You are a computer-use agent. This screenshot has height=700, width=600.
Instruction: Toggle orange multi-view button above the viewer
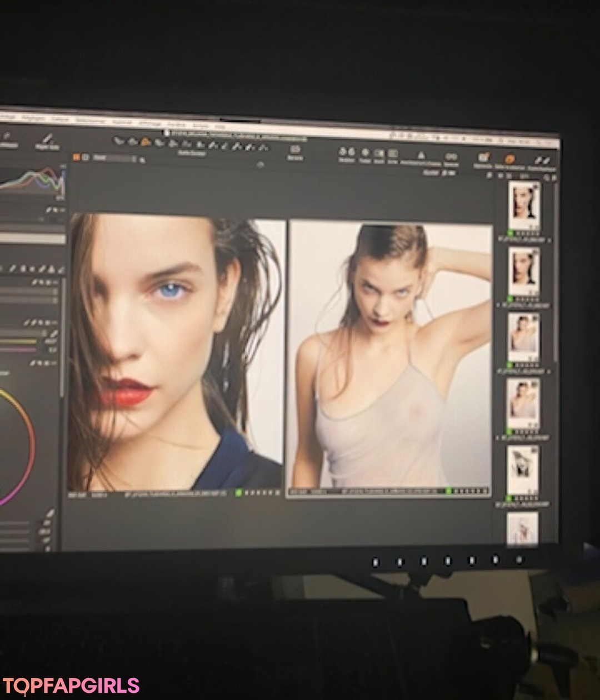[77, 158]
